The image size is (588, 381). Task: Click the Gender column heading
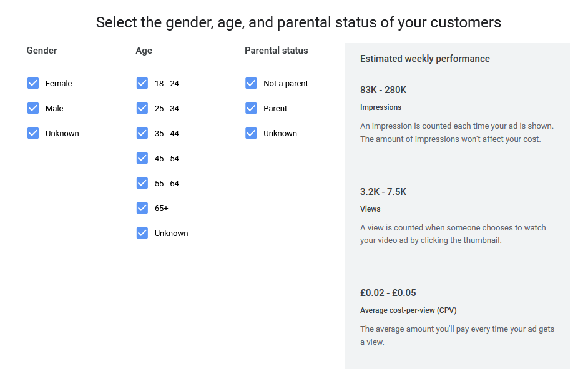click(x=42, y=51)
